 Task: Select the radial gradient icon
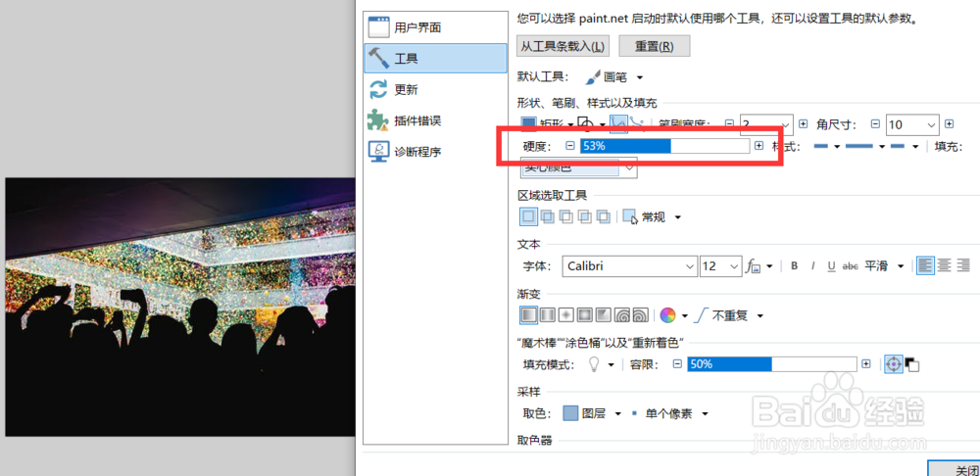(585, 315)
